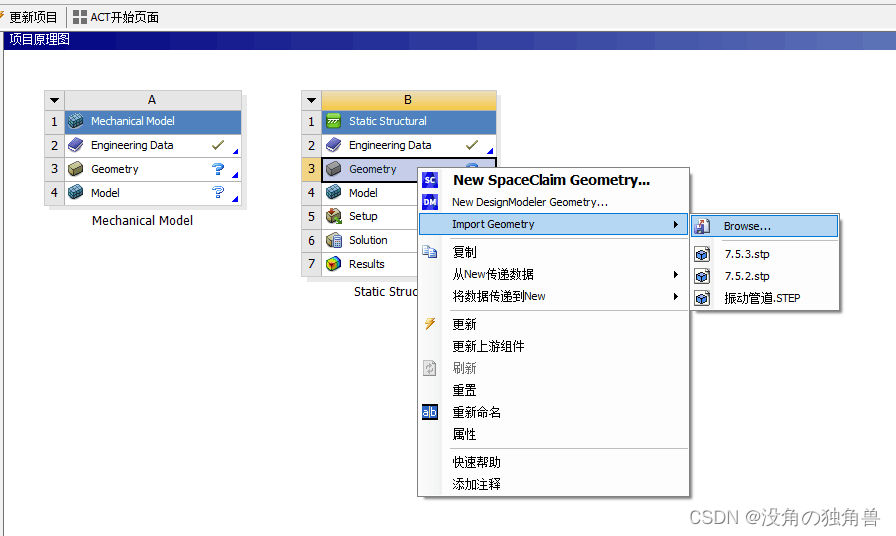This screenshot has width=896, height=536.
Task: Select the Setup cell in Static Structural
Action: coord(363,216)
